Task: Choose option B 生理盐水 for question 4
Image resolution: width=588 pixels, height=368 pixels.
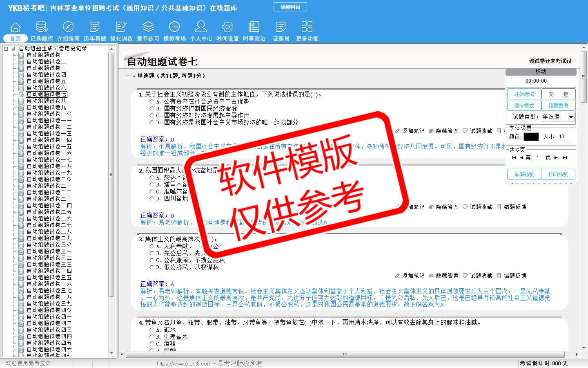Action: coord(152,337)
